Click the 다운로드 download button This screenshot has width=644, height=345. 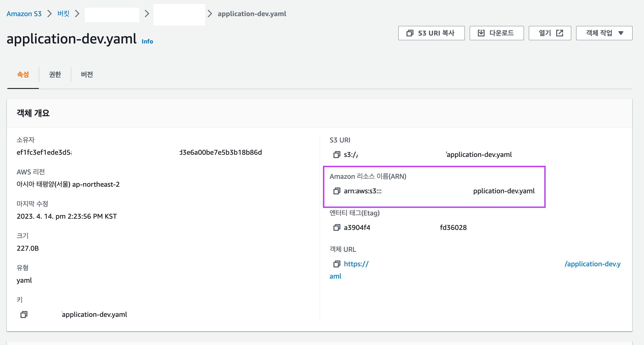pos(496,33)
